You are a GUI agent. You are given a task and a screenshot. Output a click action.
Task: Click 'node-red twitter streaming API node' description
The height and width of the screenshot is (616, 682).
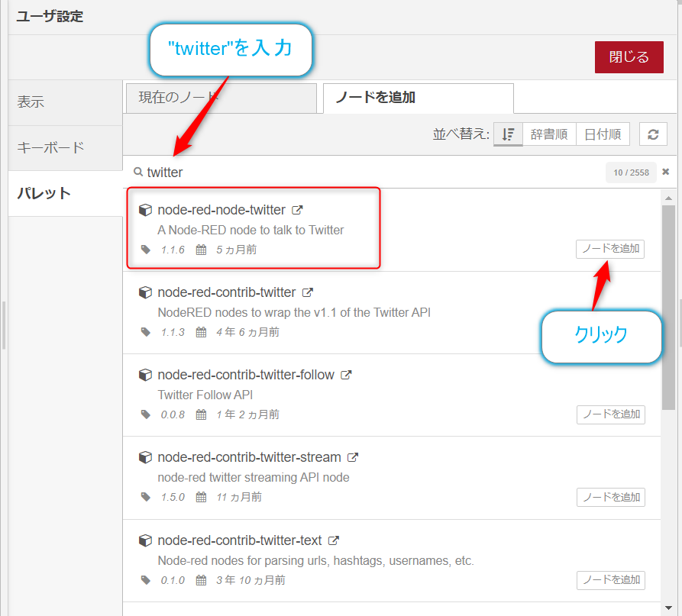coord(254,477)
